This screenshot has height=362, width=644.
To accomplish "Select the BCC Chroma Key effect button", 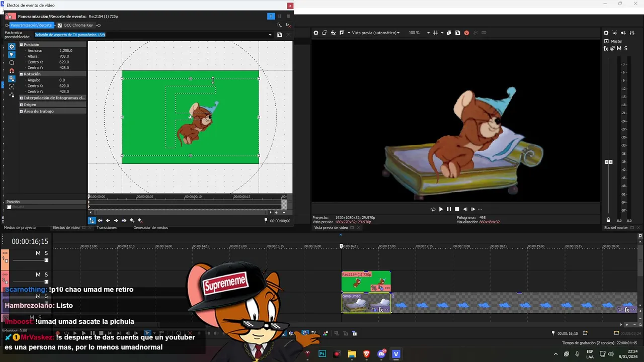I will [78, 25].
